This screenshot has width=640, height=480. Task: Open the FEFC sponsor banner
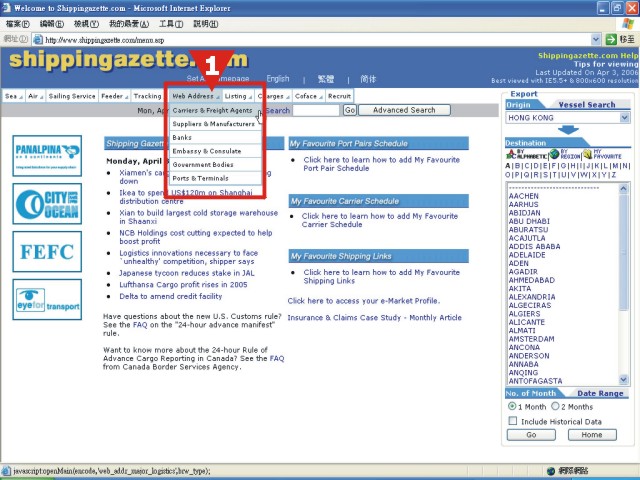(47, 251)
